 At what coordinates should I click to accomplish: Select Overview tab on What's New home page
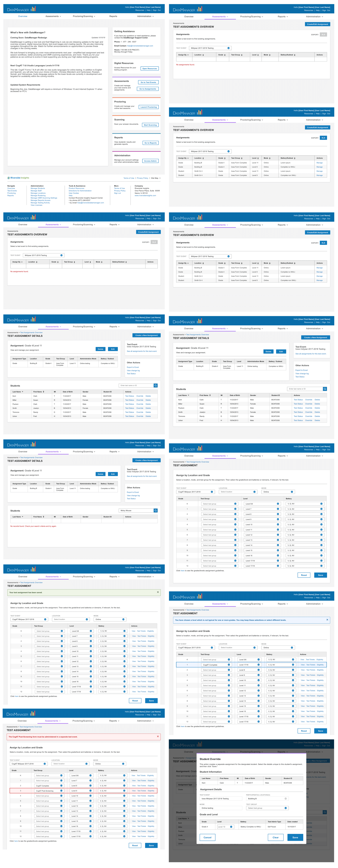tap(23, 16)
